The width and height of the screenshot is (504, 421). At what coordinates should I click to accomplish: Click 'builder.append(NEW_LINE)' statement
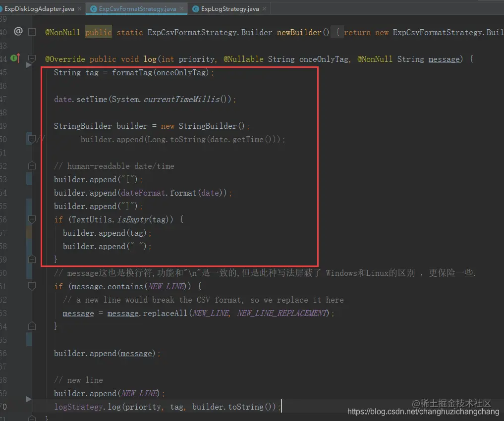110,393
